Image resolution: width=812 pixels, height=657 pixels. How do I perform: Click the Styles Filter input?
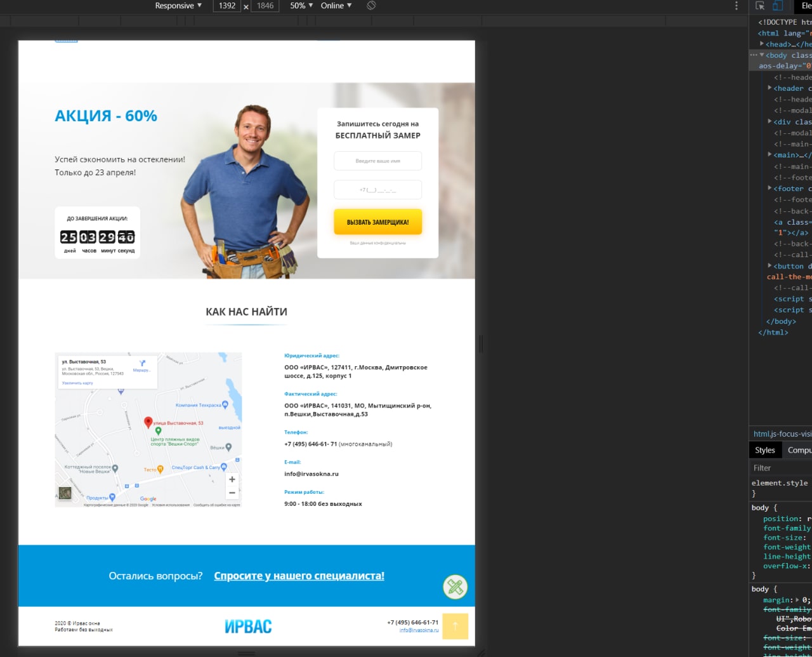click(x=781, y=468)
